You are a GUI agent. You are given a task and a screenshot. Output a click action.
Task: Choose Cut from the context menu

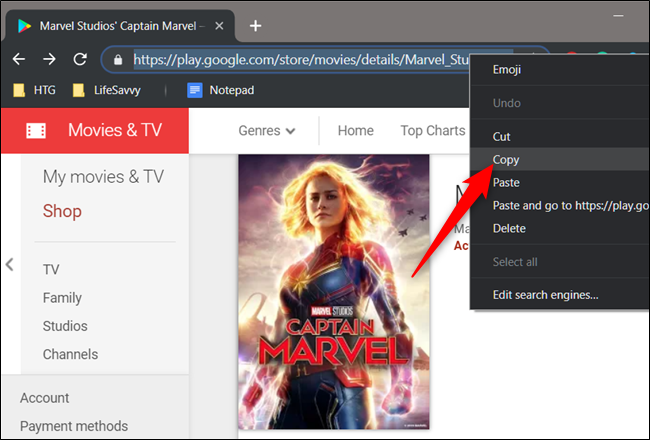point(560,136)
